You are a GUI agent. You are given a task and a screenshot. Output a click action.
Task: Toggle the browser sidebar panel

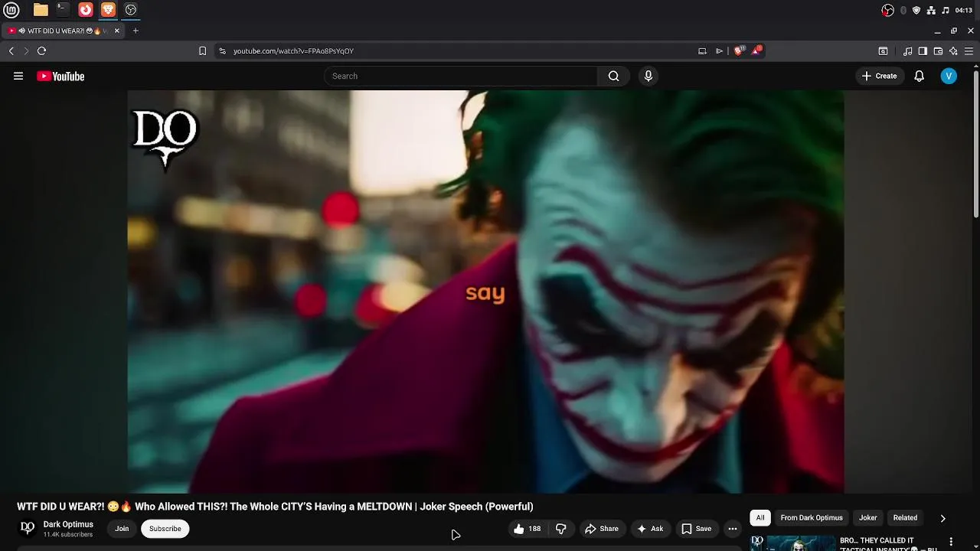pos(923,51)
